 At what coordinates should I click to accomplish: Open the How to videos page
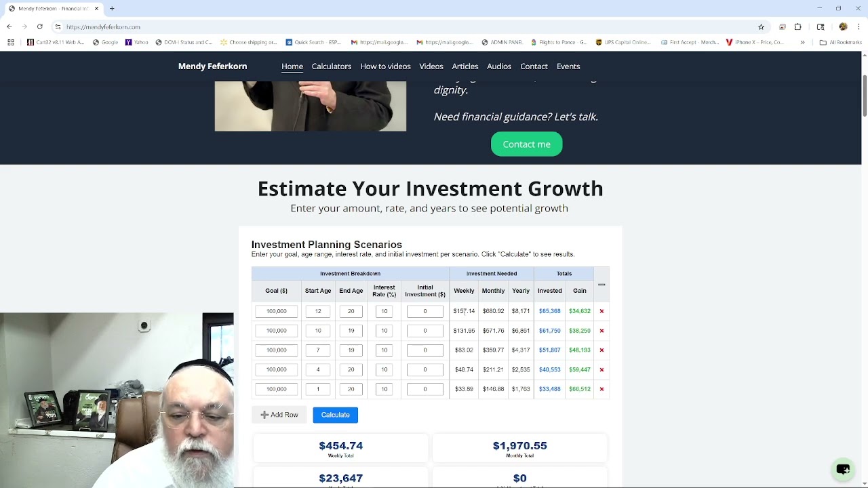[x=385, y=66]
